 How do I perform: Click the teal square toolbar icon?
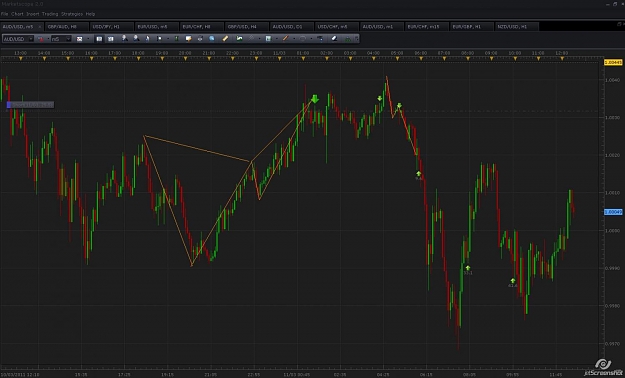268,39
